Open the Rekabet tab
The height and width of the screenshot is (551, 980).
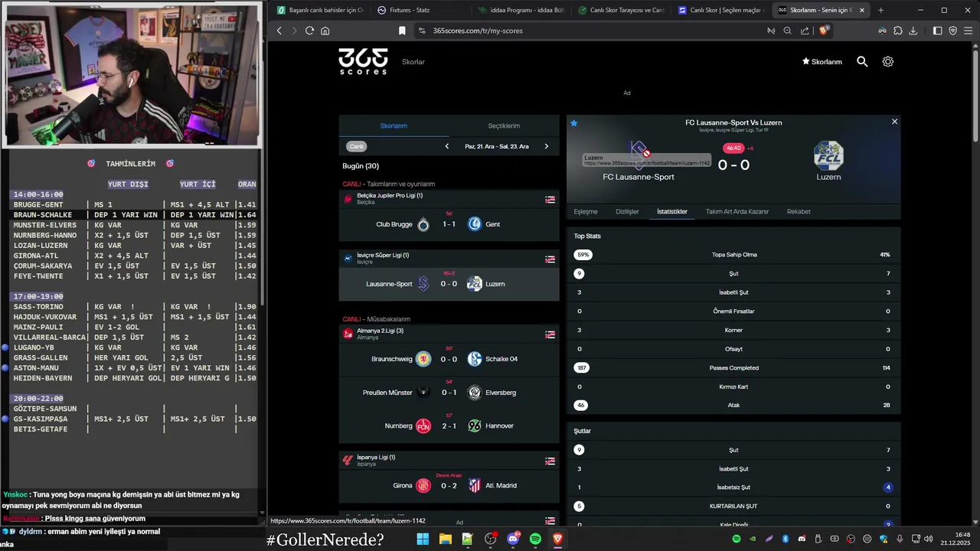[799, 211]
